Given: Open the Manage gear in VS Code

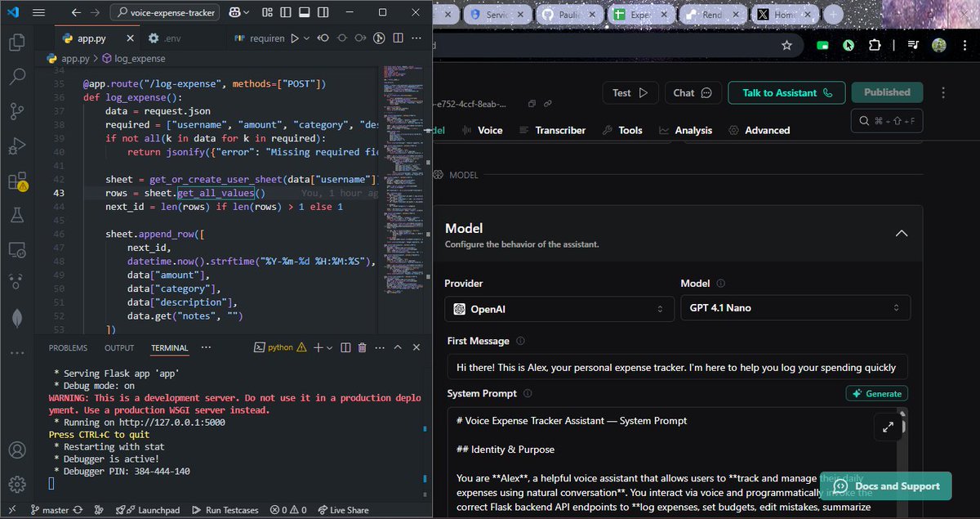Looking at the screenshot, I should (x=17, y=483).
